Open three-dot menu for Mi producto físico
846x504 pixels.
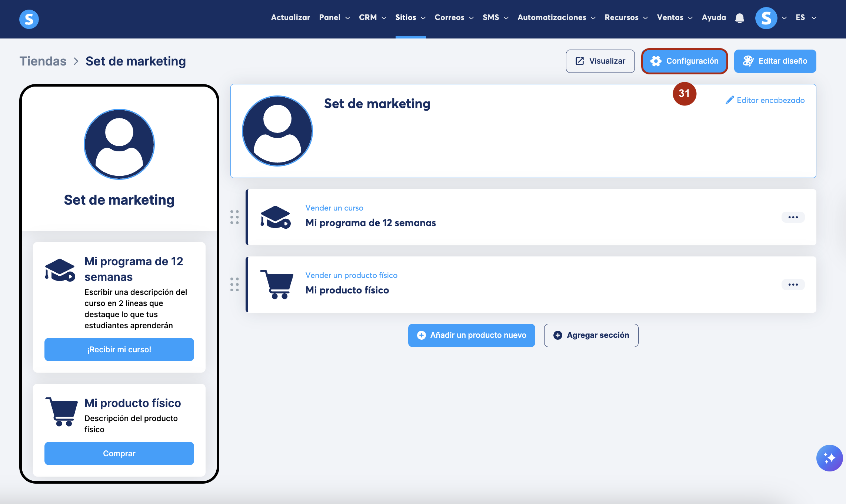pos(793,285)
